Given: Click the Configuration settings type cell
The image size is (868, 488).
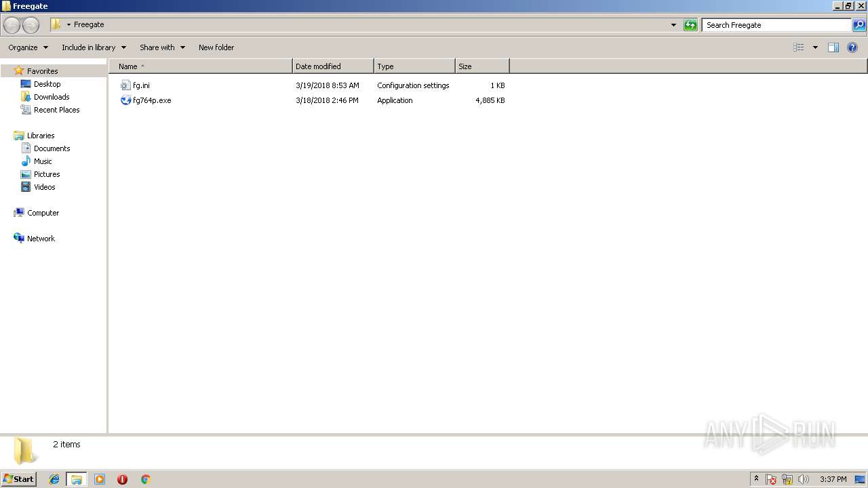Looking at the screenshot, I should pyautogui.click(x=413, y=85).
